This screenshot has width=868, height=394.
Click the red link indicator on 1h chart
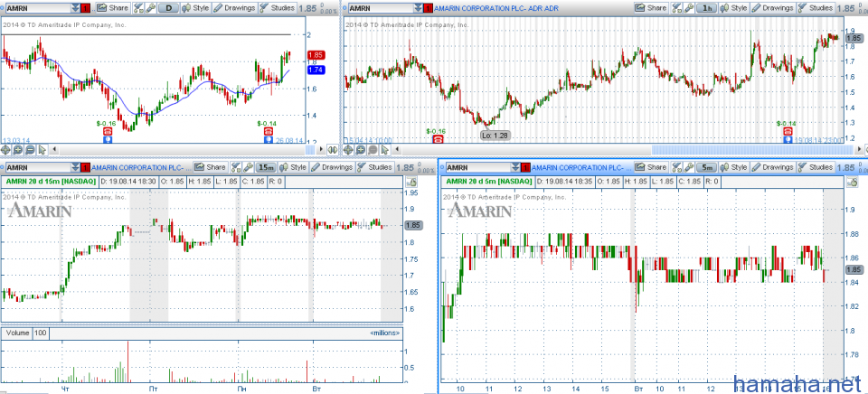click(x=428, y=8)
